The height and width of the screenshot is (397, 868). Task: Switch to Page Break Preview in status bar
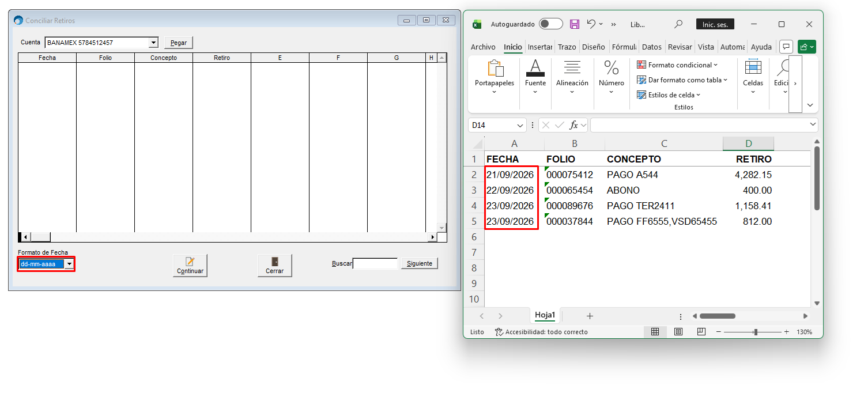[x=701, y=332]
